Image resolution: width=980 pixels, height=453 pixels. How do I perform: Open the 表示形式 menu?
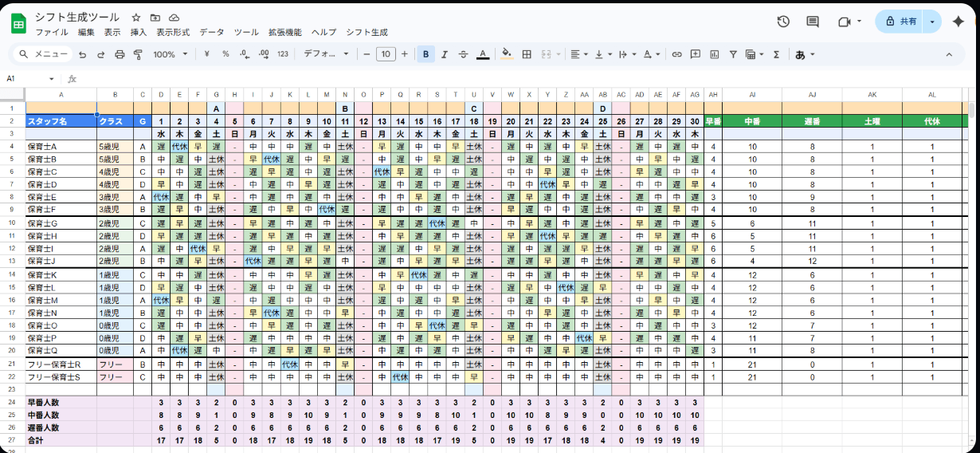173,33
